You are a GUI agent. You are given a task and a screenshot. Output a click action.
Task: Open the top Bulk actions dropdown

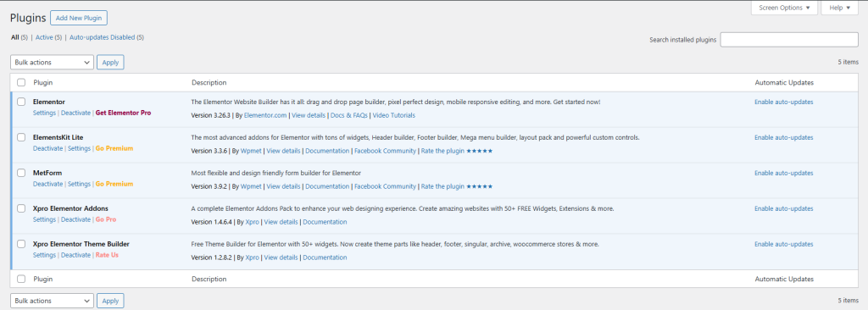tap(52, 62)
